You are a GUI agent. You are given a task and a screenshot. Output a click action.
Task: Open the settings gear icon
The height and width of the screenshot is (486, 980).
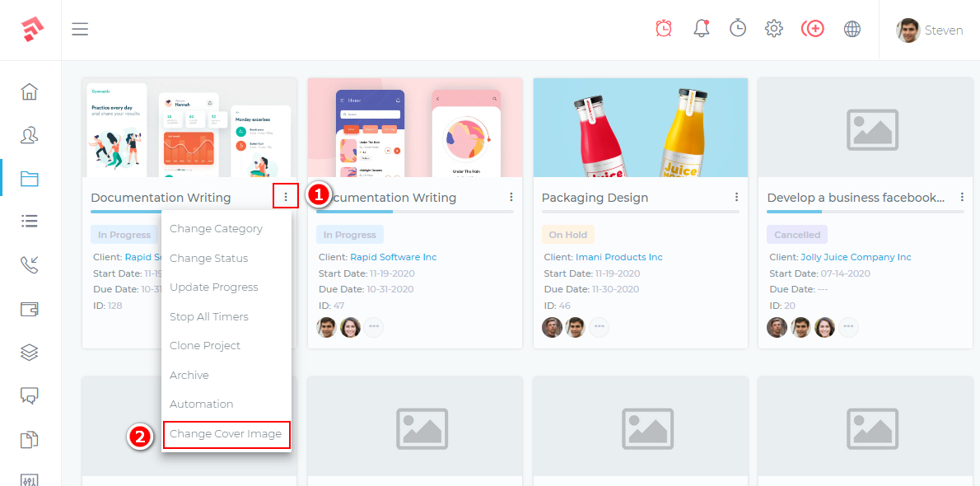773,29
